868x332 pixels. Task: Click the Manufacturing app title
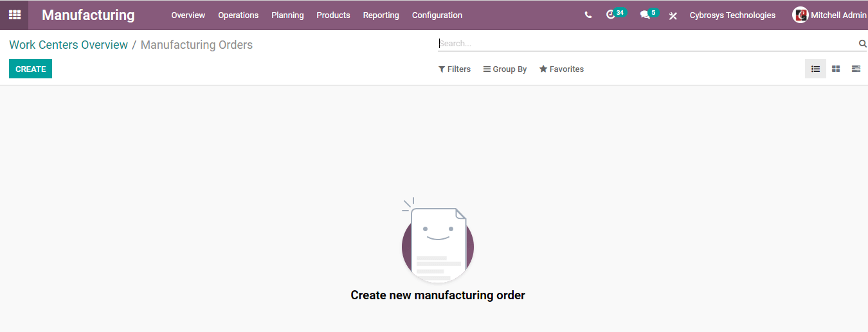click(x=88, y=15)
